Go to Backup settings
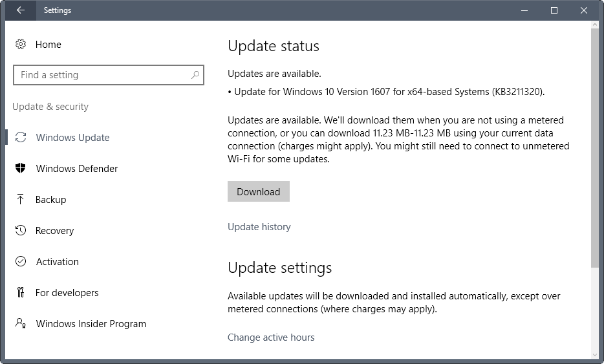The width and height of the screenshot is (604, 364). (x=50, y=200)
